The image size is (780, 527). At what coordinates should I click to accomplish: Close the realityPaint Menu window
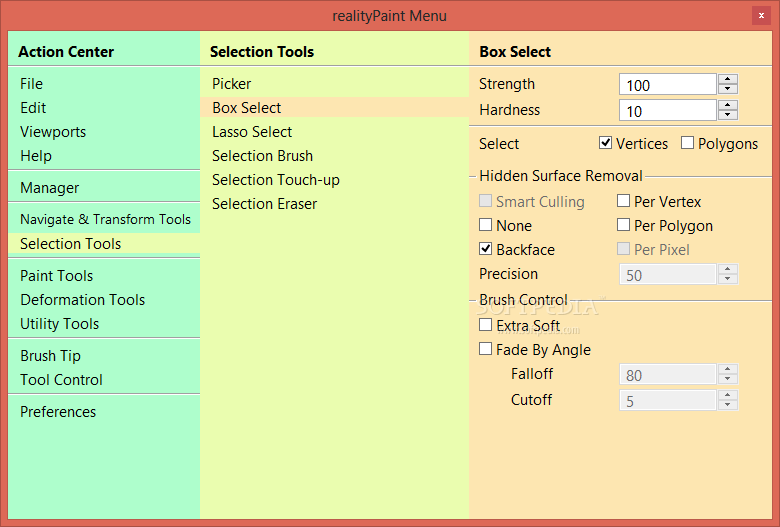[761, 15]
